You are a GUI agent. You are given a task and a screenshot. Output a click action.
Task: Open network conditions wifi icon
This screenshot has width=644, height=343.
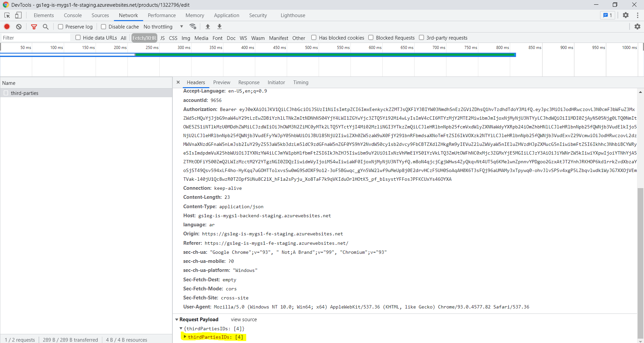pyautogui.click(x=193, y=26)
